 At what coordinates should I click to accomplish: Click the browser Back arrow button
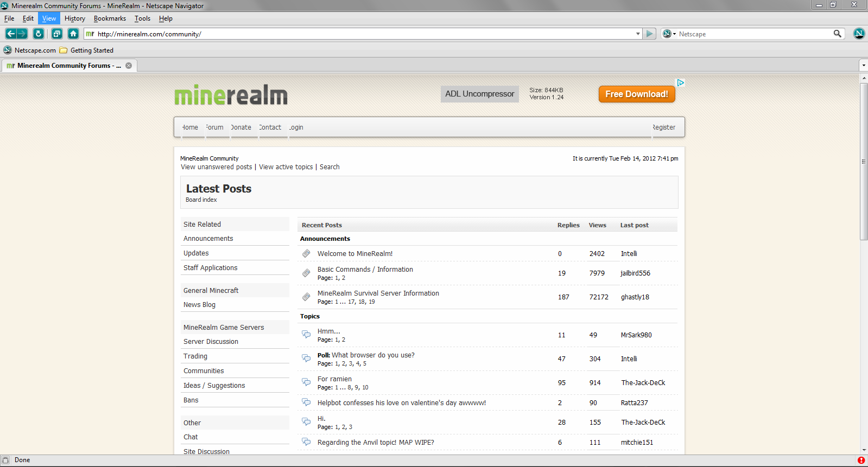pos(11,34)
